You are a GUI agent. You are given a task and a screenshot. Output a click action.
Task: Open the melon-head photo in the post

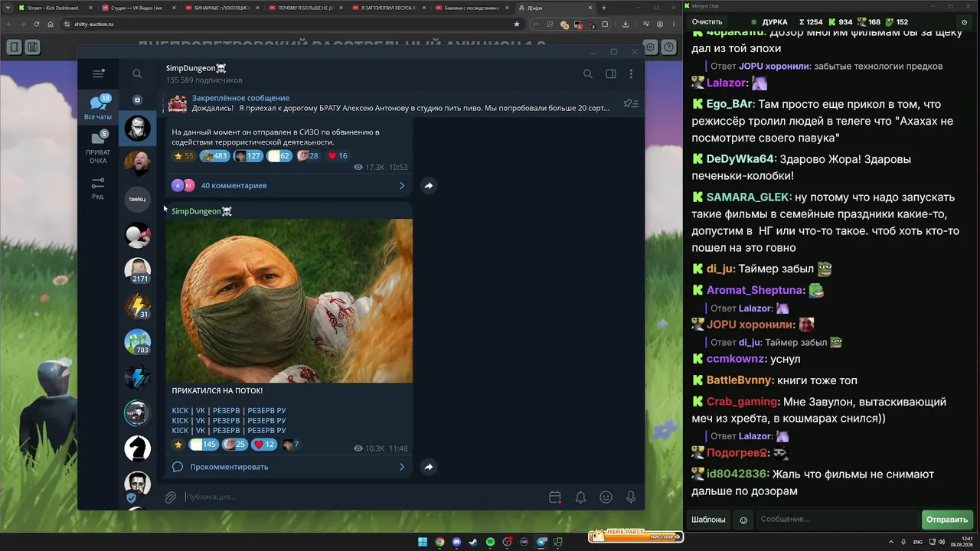[x=289, y=301]
